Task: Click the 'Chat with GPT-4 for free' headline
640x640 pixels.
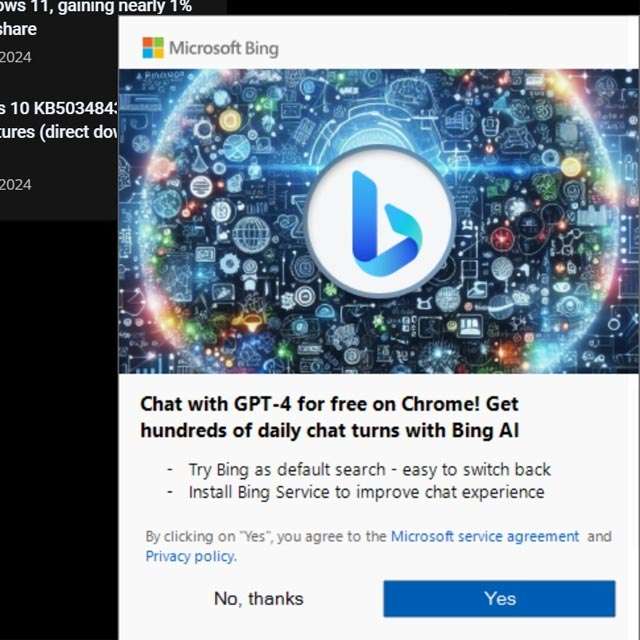Action: pos(329,417)
